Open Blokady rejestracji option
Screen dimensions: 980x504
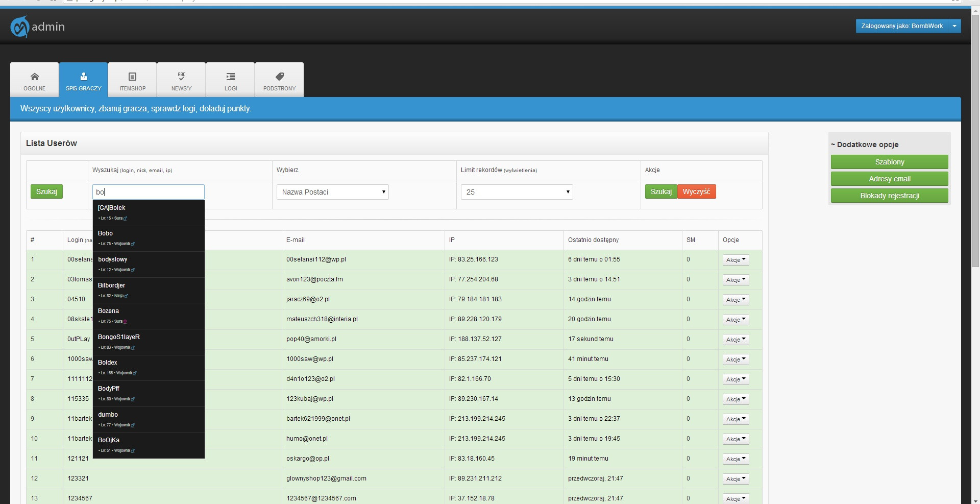coord(890,196)
